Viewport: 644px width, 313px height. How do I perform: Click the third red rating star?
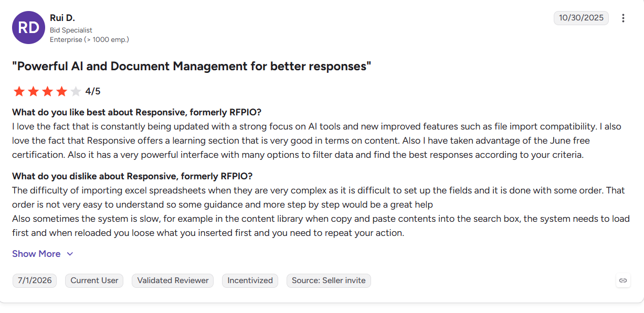pyautogui.click(x=48, y=92)
